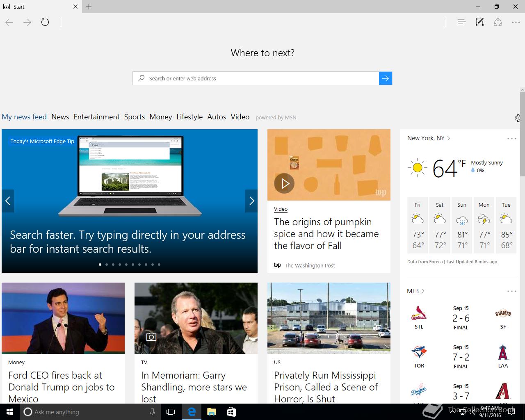Close the Start tab
The width and height of the screenshot is (525, 420).
(x=75, y=7)
